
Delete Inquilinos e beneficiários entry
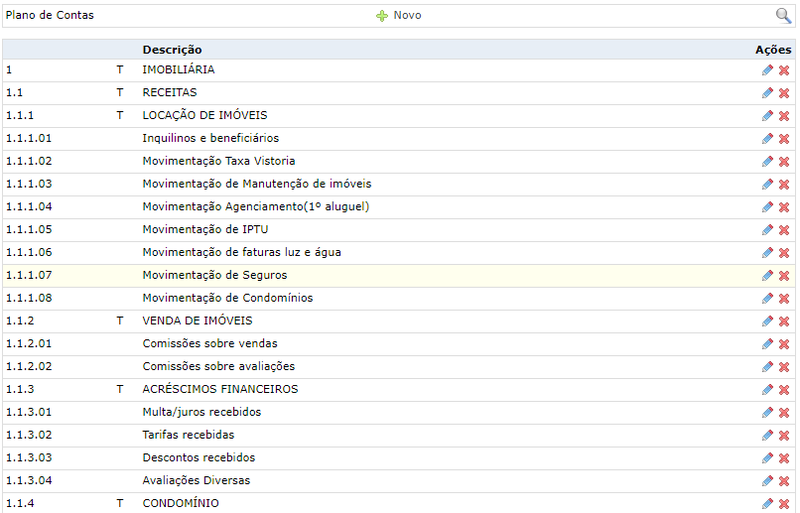click(x=784, y=139)
